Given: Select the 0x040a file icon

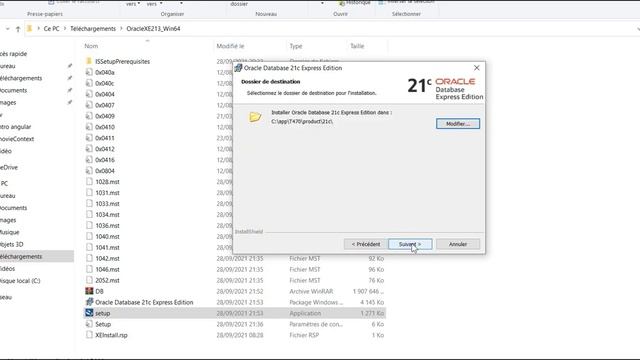Looking at the screenshot, I should click(x=89, y=72).
